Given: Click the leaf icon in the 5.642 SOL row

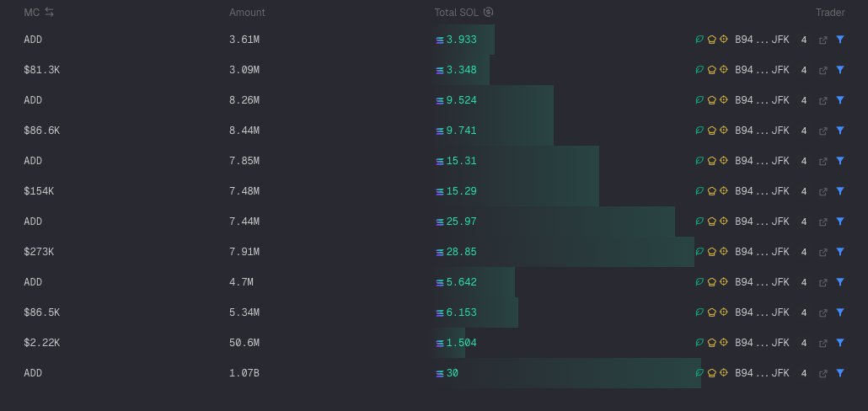Looking at the screenshot, I should 699,282.
